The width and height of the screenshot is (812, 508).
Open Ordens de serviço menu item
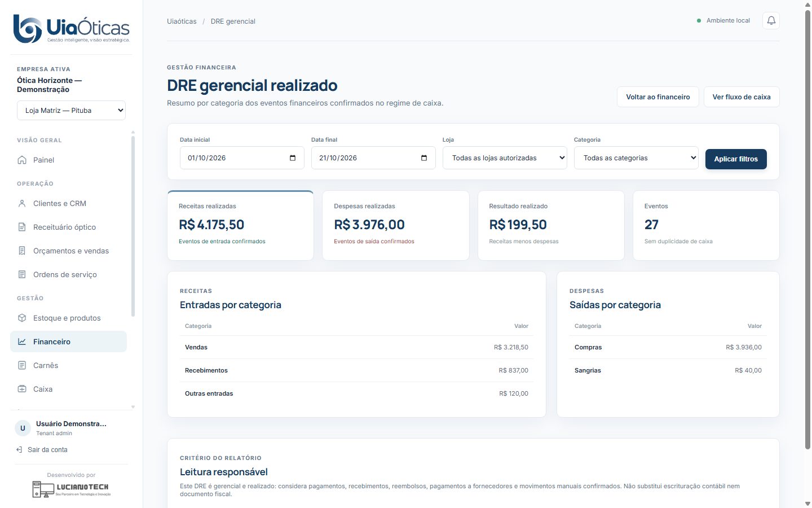coord(68,274)
